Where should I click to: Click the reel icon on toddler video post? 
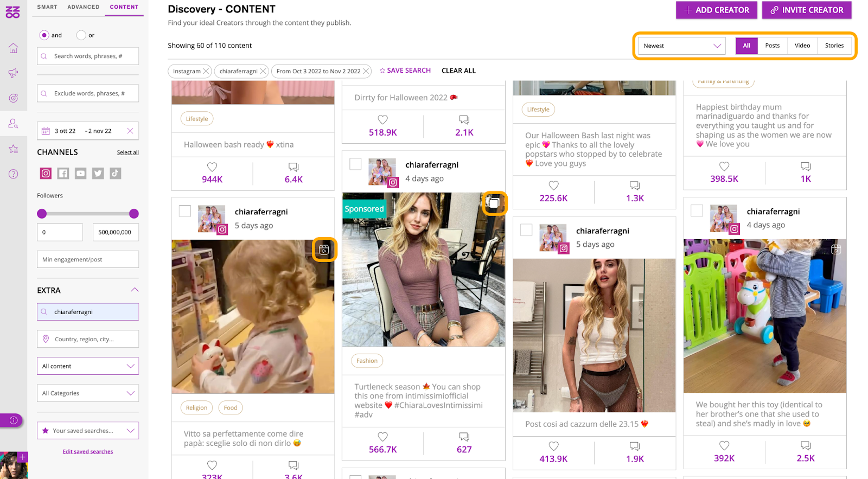[x=324, y=250]
